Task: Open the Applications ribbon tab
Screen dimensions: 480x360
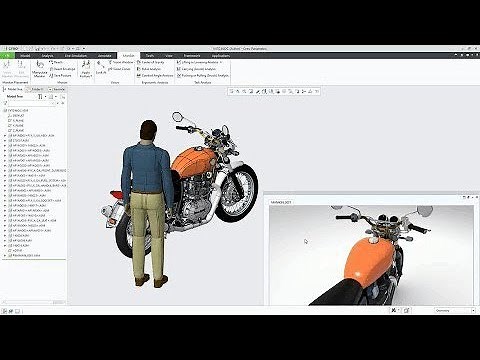Action: pyautogui.click(x=220, y=56)
